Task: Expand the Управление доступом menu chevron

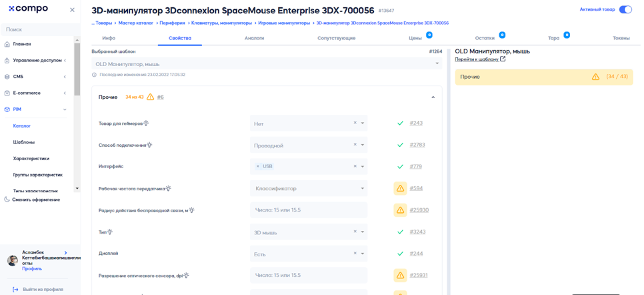Action: (65, 61)
